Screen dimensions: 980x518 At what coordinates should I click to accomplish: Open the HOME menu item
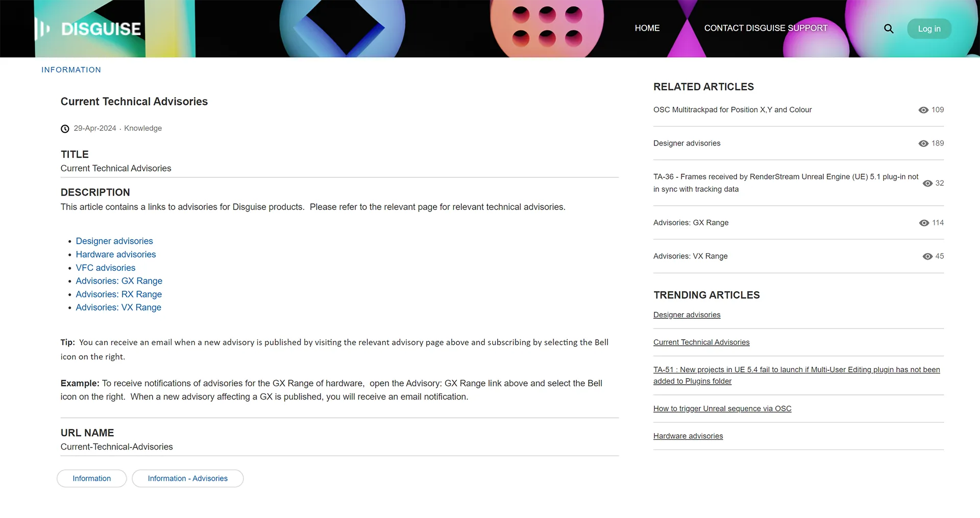click(647, 28)
